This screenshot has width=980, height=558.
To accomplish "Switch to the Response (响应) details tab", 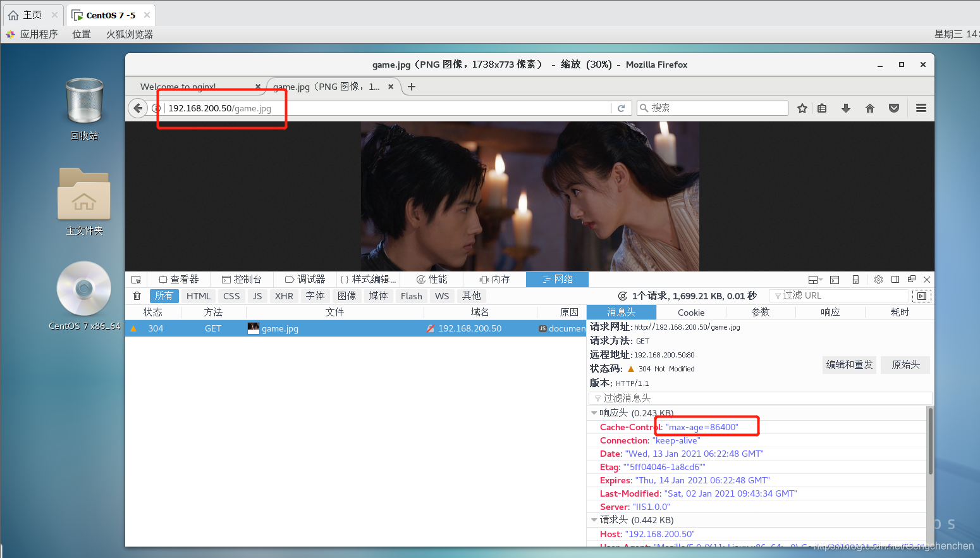I will [x=830, y=313].
